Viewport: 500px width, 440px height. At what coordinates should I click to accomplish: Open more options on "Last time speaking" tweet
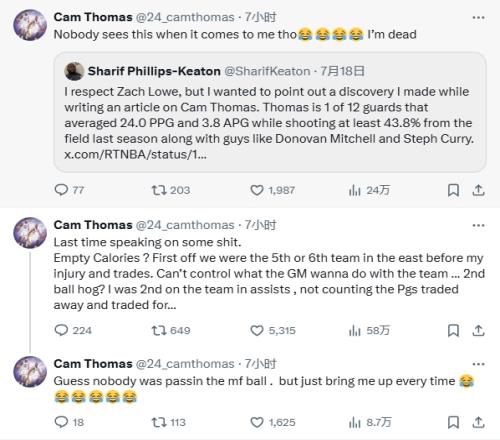pos(479,225)
